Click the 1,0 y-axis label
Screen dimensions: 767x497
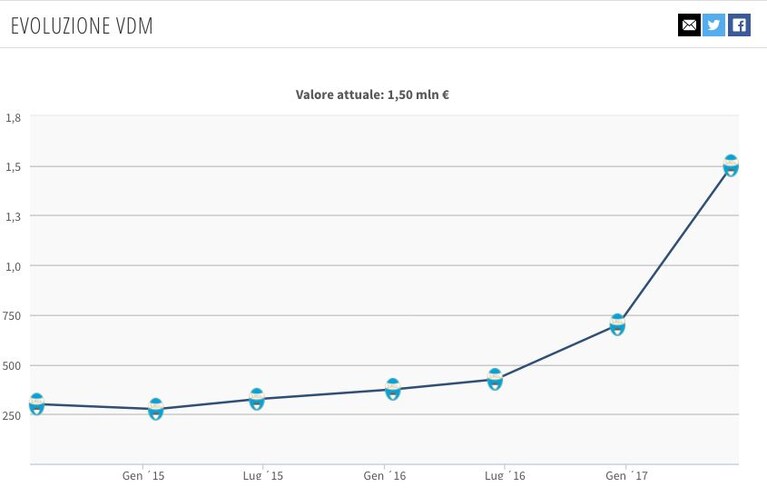point(13,267)
